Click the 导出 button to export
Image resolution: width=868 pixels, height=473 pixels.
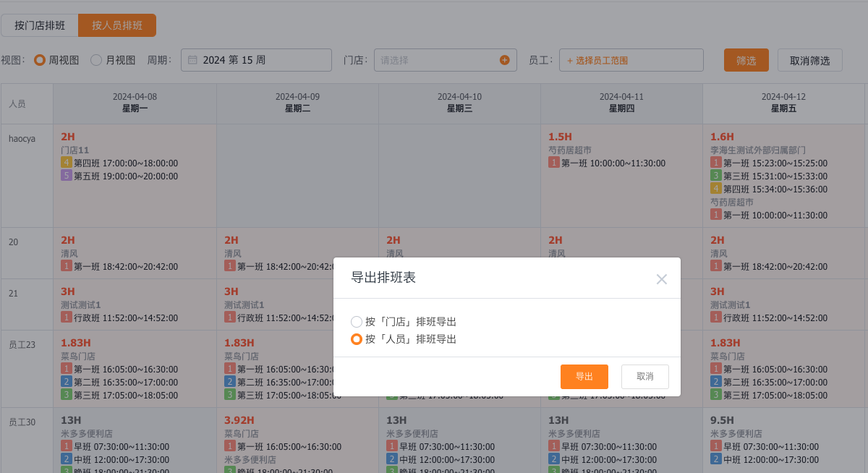point(584,376)
